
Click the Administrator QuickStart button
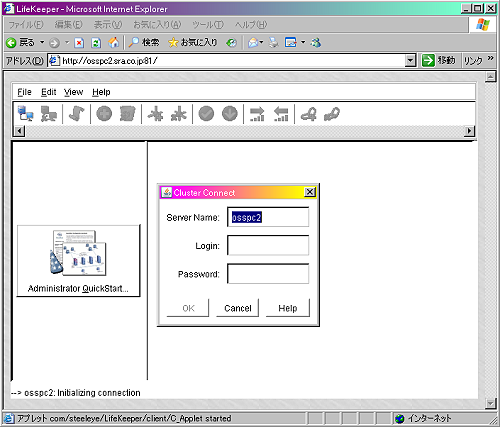click(78, 261)
